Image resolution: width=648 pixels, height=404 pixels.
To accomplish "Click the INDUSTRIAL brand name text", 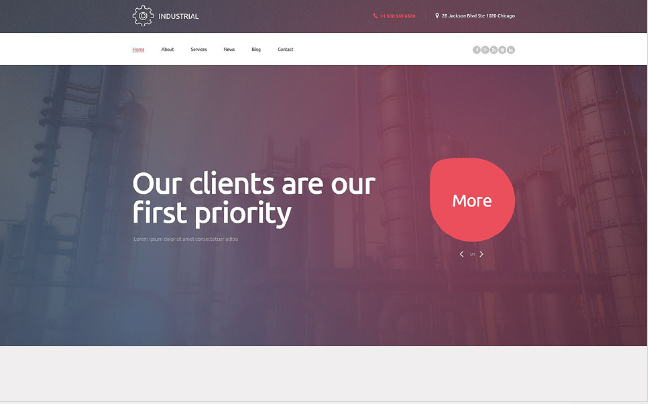I will pos(179,17).
